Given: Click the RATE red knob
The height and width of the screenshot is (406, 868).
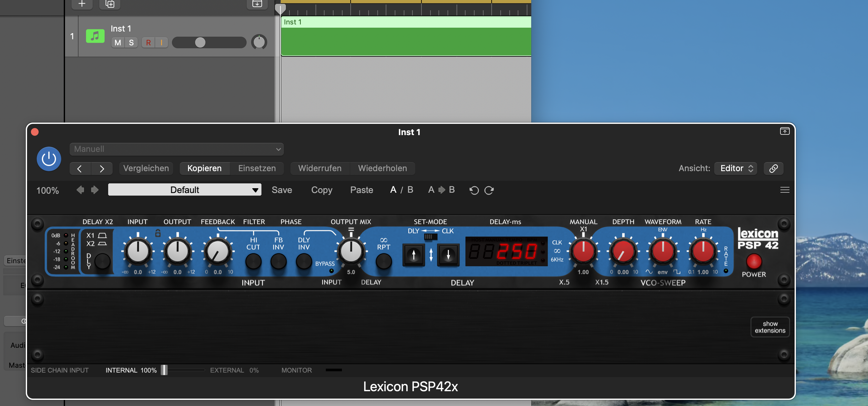Looking at the screenshot, I should pyautogui.click(x=703, y=251).
